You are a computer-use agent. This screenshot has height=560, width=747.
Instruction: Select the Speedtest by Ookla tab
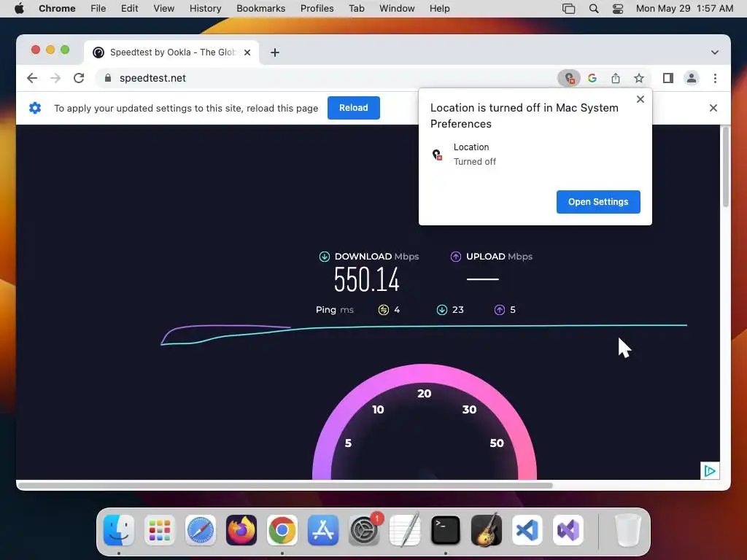[x=171, y=52]
